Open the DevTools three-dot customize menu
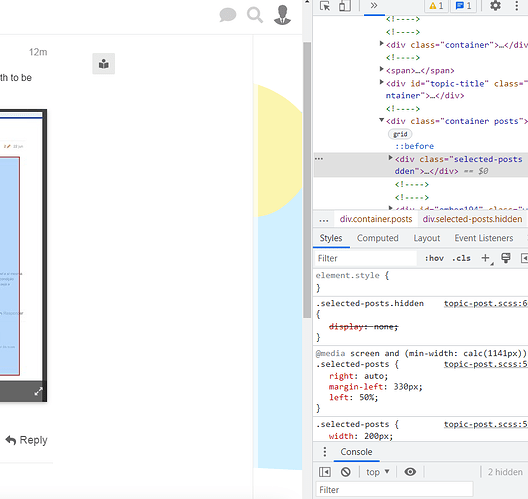 pos(517,6)
